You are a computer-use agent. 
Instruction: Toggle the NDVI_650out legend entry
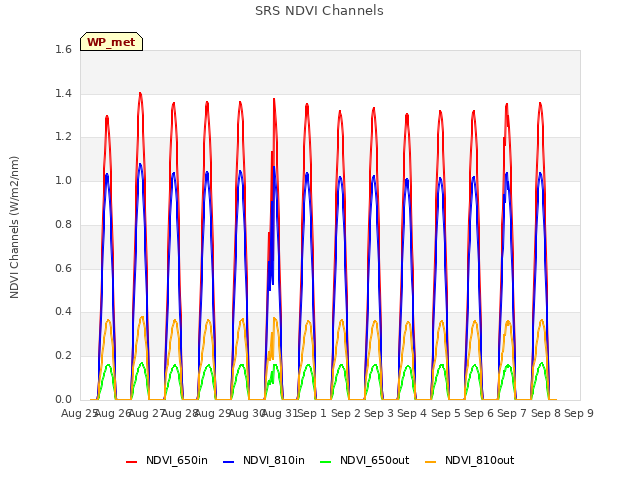tap(364, 461)
